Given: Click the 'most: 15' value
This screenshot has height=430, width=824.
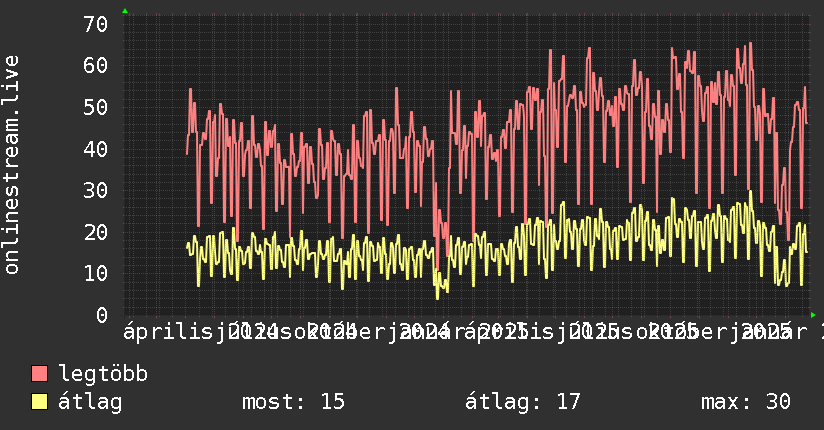Looking at the screenshot, I should pyautogui.click(x=293, y=402).
